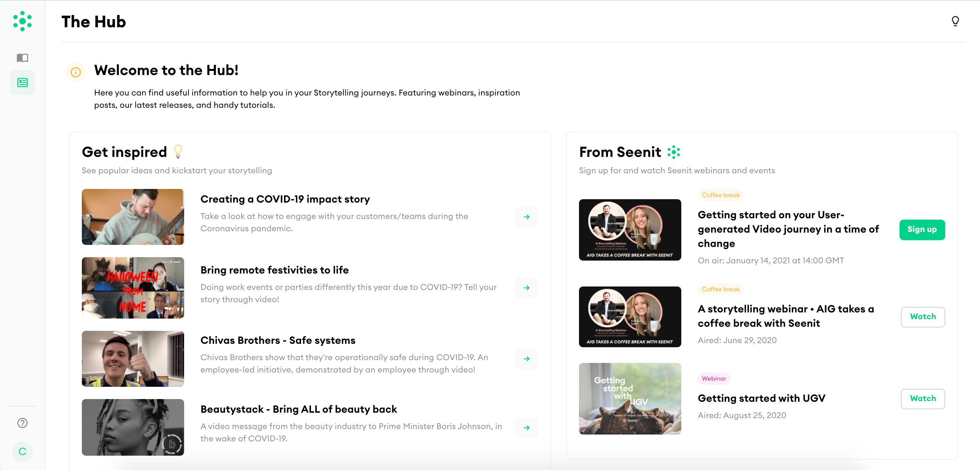
Task: Click the info icon beside Welcome to the Hub
Action: tap(76, 72)
